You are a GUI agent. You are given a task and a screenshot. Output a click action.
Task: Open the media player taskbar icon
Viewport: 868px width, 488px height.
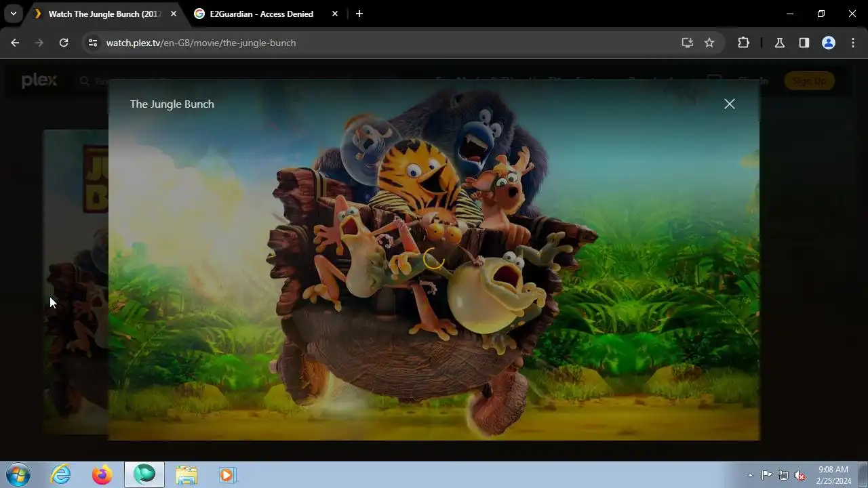pos(226,474)
